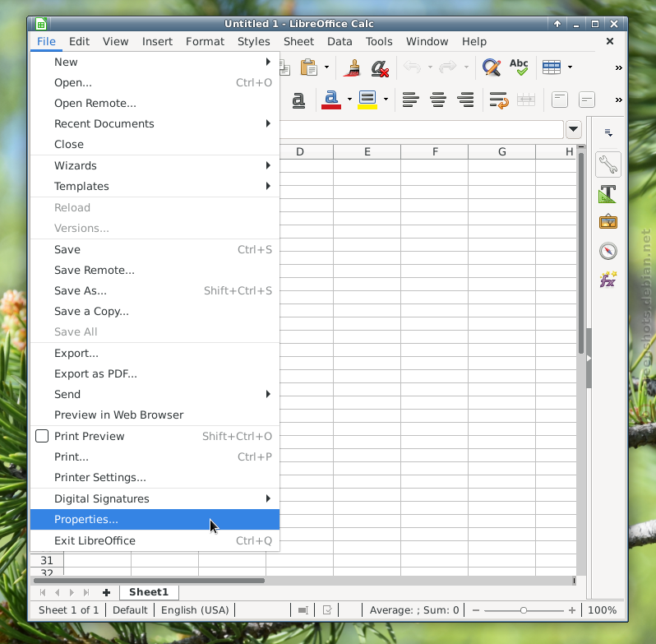Image resolution: width=656 pixels, height=644 pixels.
Task: Expand the Templates submenu
Action: tap(268, 186)
